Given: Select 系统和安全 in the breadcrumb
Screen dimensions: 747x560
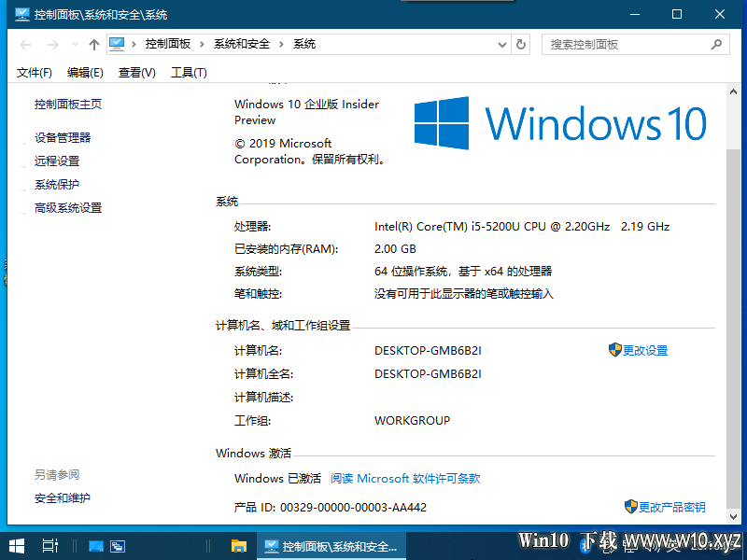Looking at the screenshot, I should coord(242,44).
